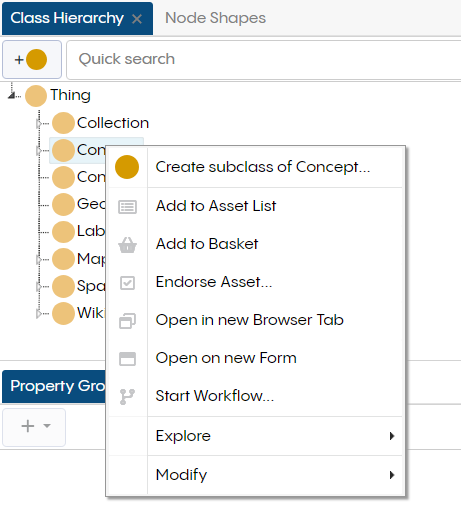Click the Lab class circle icon
This screenshot has width=461, height=517.
(x=63, y=232)
